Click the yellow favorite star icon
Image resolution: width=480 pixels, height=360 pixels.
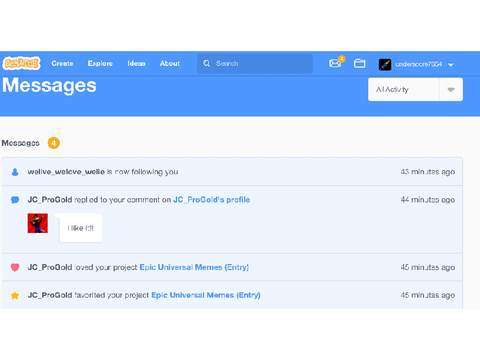click(15, 295)
